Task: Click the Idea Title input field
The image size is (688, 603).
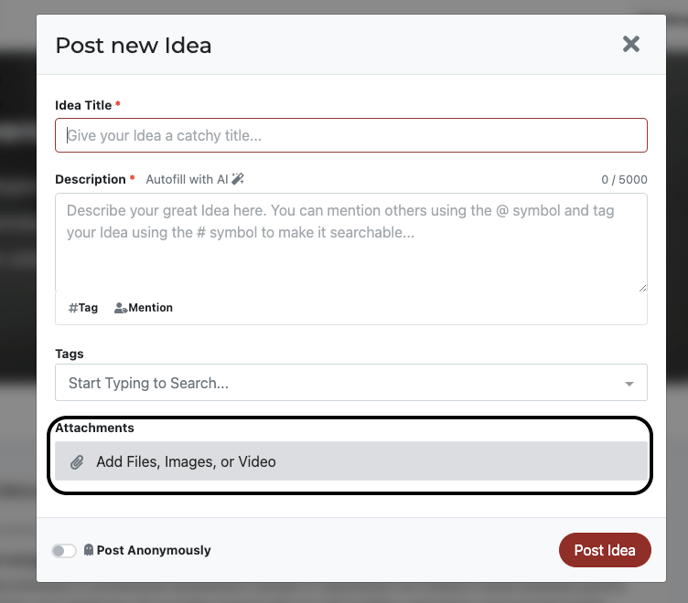Action: click(351, 135)
